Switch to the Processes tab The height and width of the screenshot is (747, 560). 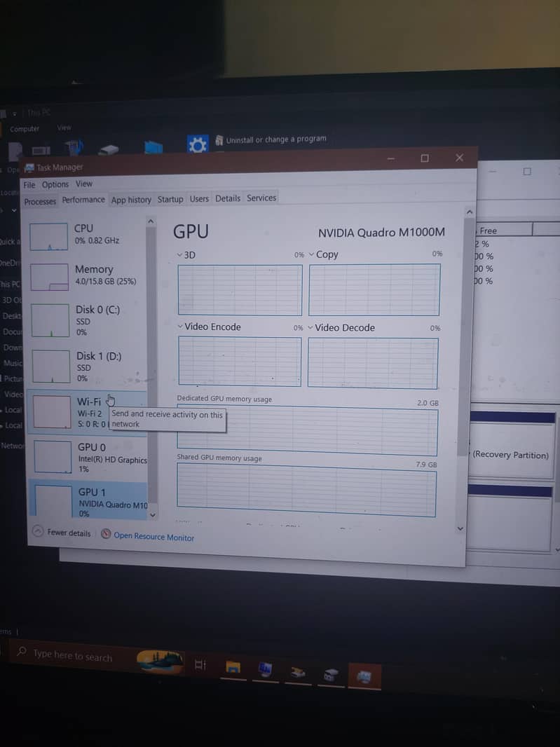point(40,202)
